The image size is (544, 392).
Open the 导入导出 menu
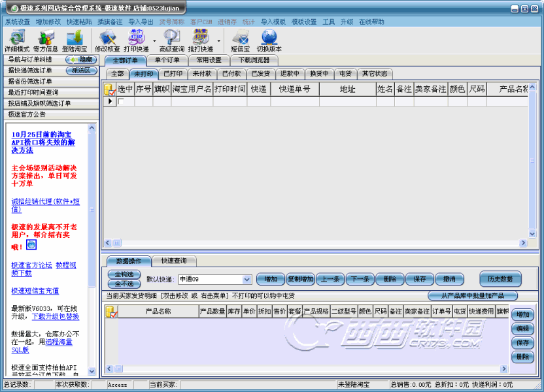click(141, 22)
